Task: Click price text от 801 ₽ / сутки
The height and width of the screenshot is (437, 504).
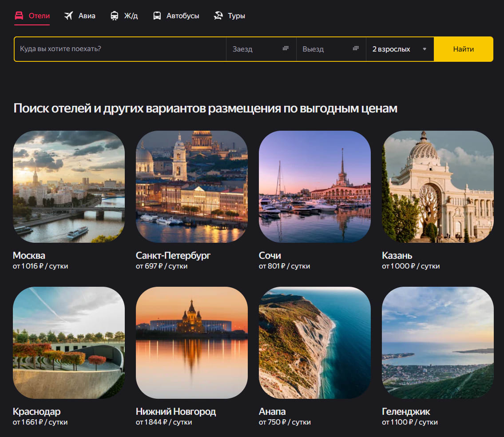Action: pos(285,266)
